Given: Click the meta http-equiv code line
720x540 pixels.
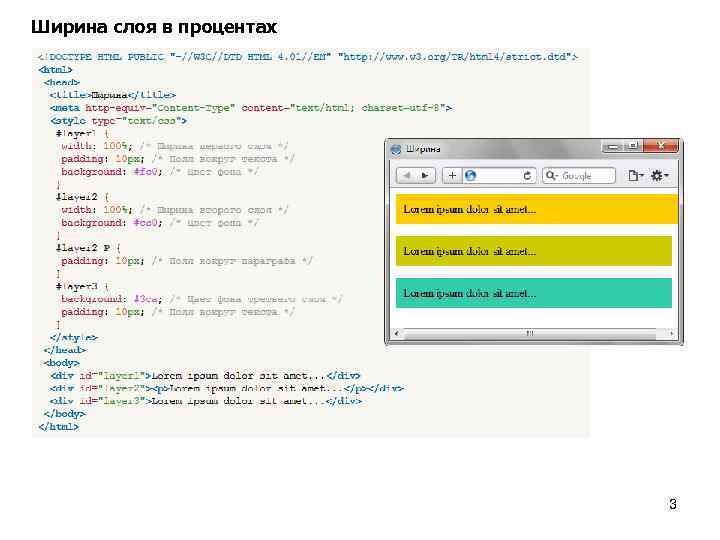Looking at the screenshot, I should tap(251, 108).
